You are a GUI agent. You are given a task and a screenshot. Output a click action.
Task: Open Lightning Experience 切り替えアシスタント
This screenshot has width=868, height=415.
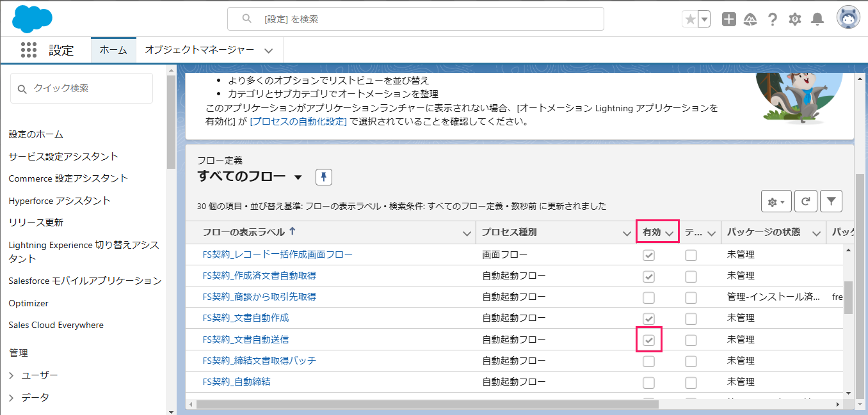[84, 251]
